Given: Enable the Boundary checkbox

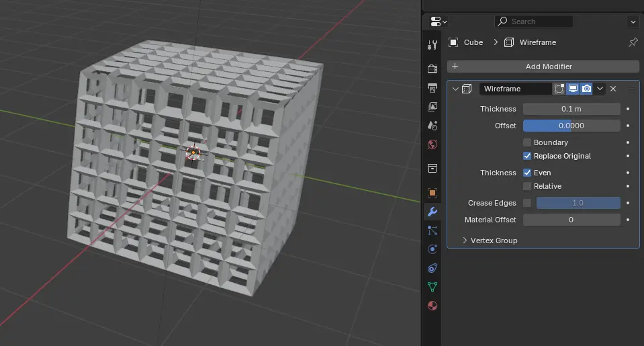Looking at the screenshot, I should click(x=527, y=142).
